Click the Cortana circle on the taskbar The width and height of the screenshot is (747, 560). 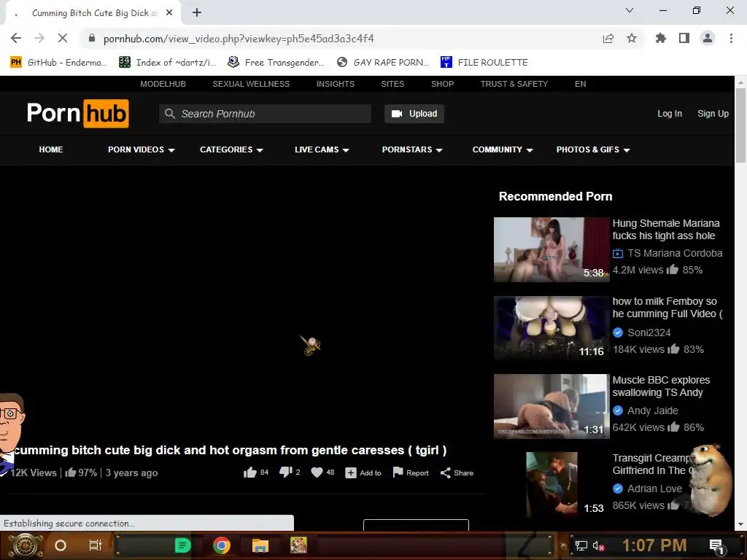click(x=61, y=545)
